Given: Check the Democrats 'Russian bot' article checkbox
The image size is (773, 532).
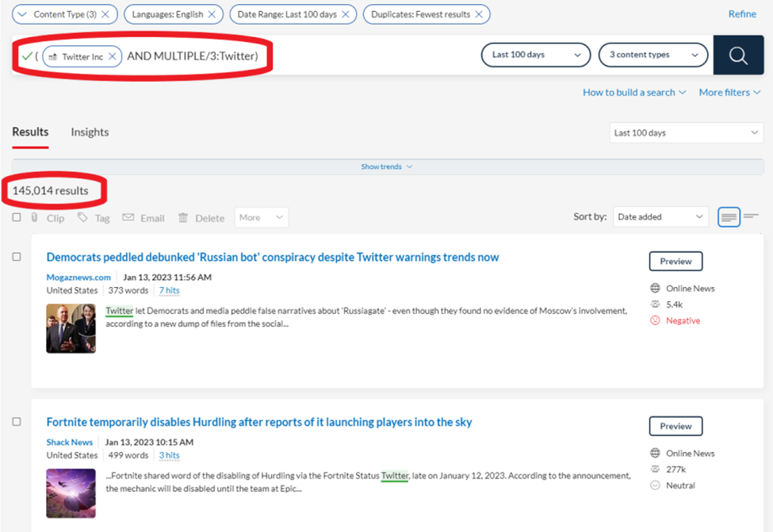Looking at the screenshot, I should 17,257.
